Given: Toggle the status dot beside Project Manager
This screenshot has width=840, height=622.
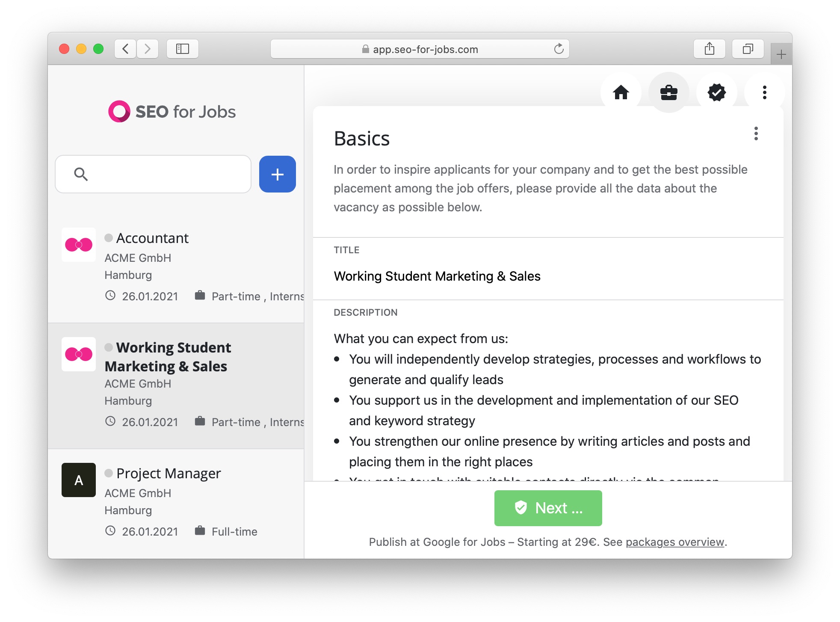Looking at the screenshot, I should [108, 474].
